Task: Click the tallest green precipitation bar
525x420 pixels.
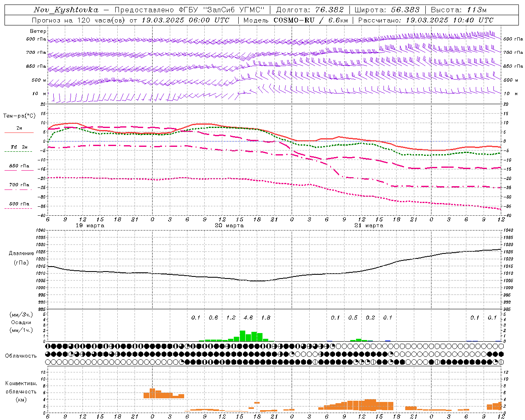Action: click(242, 336)
